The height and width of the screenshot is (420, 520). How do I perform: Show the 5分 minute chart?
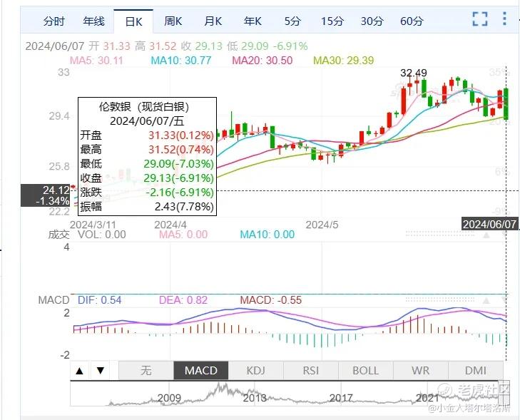[292, 21]
